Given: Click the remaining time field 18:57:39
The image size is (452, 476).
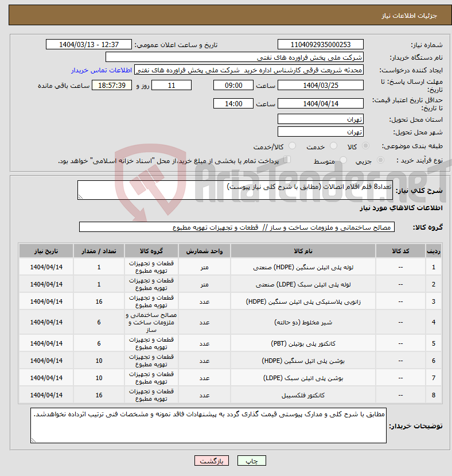Looking at the screenshot, I should 112,86.
